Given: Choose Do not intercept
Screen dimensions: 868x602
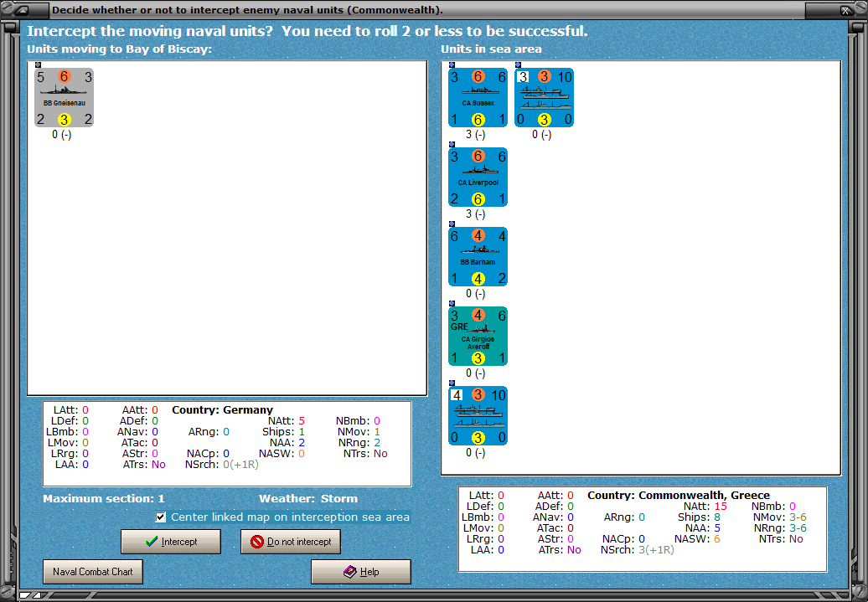Looking at the screenshot, I should (x=291, y=542).
